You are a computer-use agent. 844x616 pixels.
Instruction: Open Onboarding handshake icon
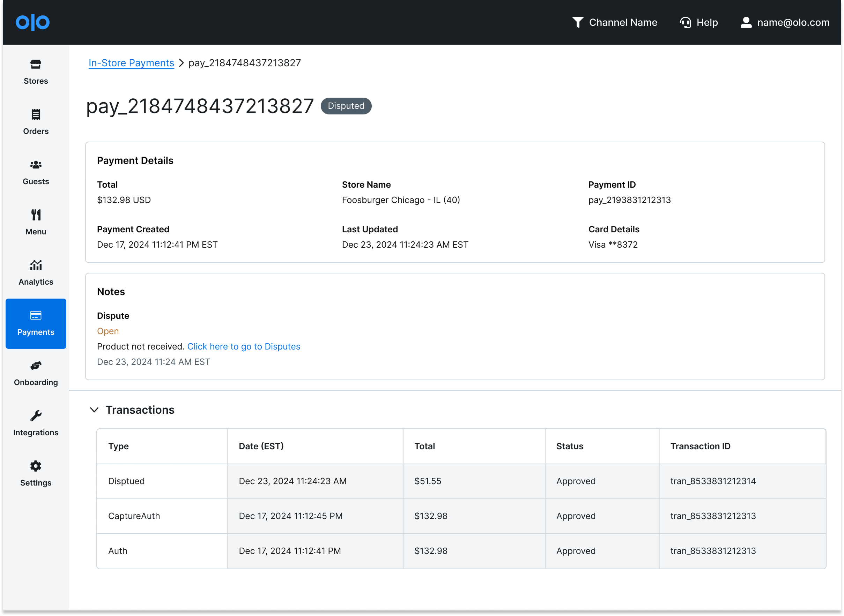click(x=36, y=366)
